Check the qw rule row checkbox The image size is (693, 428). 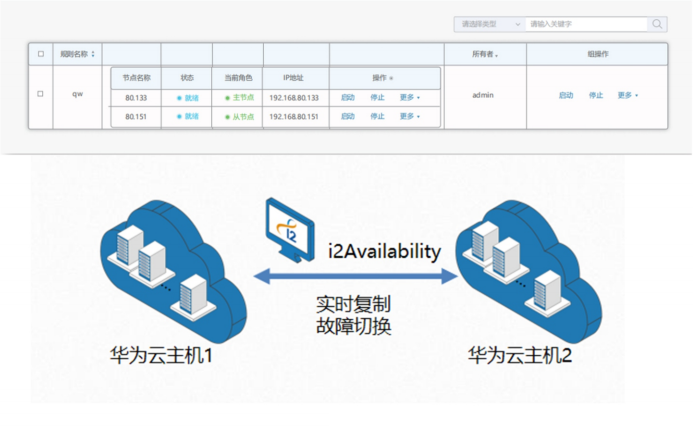tap(40, 94)
